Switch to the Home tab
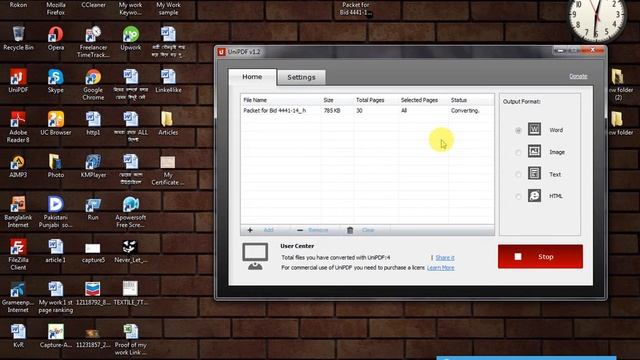The image size is (640, 360). pyautogui.click(x=252, y=77)
